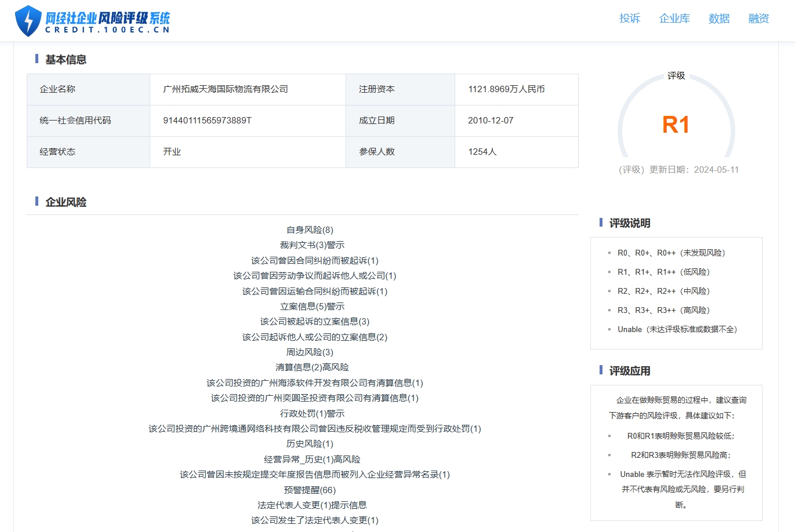
Task: Click the 评级应用 heading
Action: (630, 371)
